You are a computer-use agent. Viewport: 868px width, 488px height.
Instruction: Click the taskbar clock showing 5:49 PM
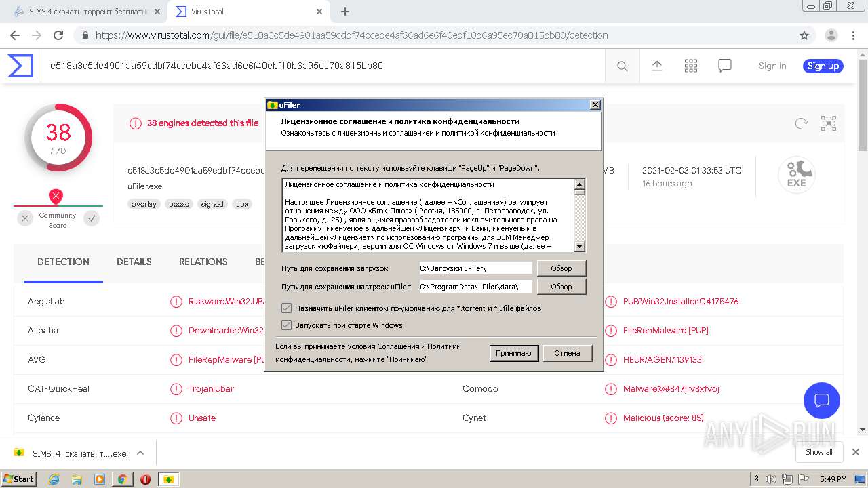point(833,479)
